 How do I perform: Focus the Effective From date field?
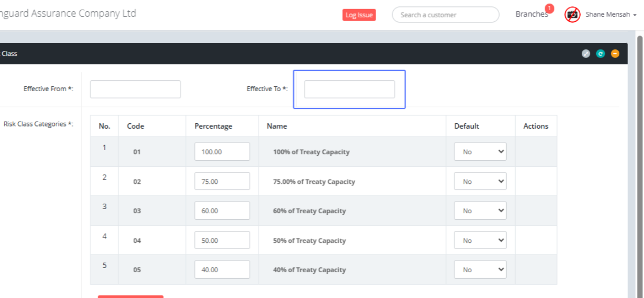point(135,90)
